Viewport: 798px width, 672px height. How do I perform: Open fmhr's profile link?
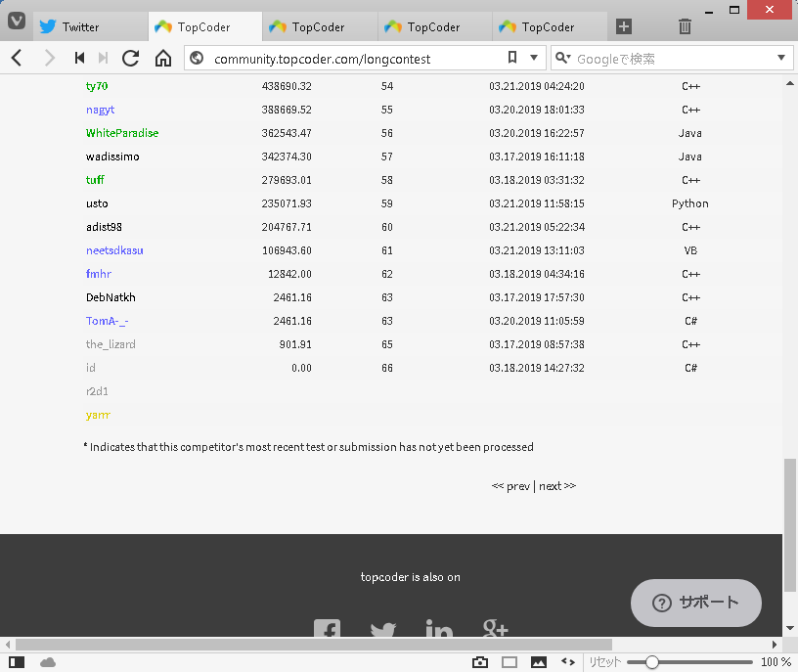(x=98, y=273)
